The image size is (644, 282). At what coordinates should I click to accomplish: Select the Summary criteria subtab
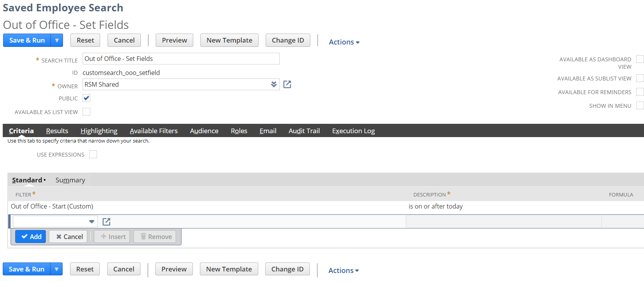[x=70, y=180]
